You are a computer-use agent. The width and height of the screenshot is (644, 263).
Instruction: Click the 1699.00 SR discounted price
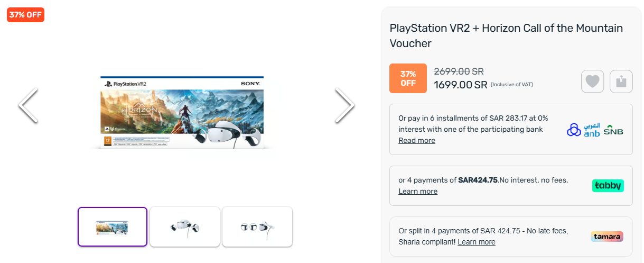click(x=460, y=85)
